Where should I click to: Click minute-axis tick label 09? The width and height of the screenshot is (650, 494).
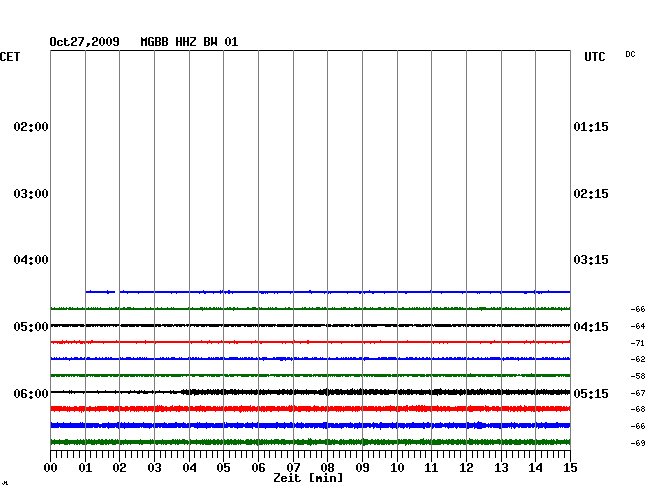[x=362, y=468]
